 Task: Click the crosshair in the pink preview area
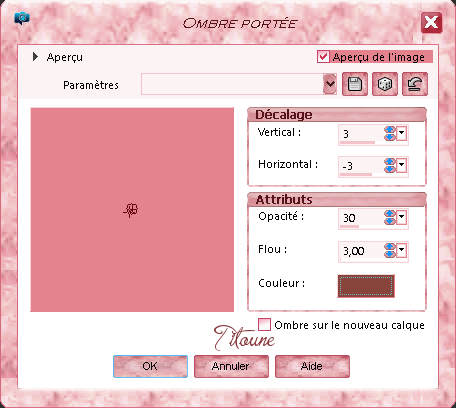point(131,210)
